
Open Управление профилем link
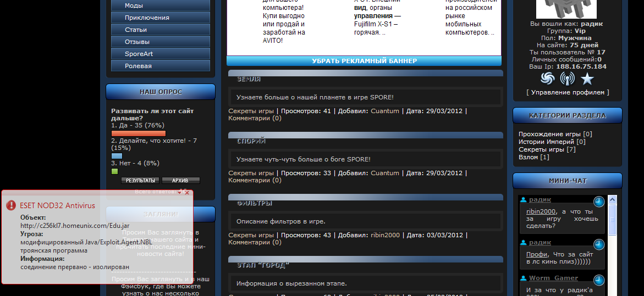pyautogui.click(x=568, y=92)
